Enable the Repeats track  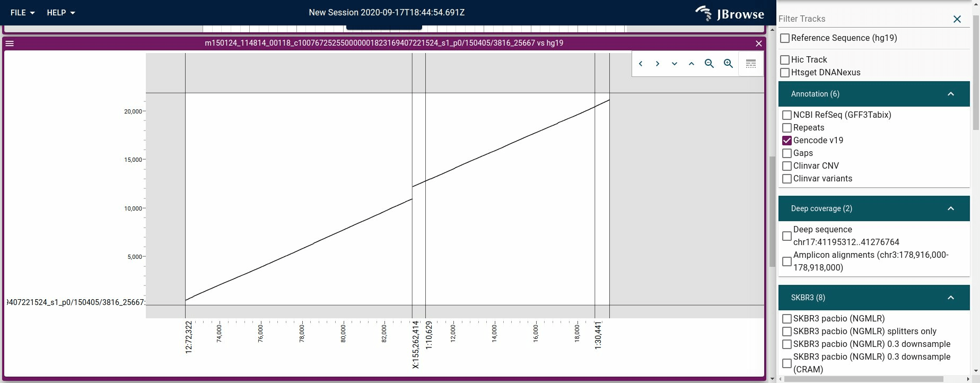tap(787, 128)
